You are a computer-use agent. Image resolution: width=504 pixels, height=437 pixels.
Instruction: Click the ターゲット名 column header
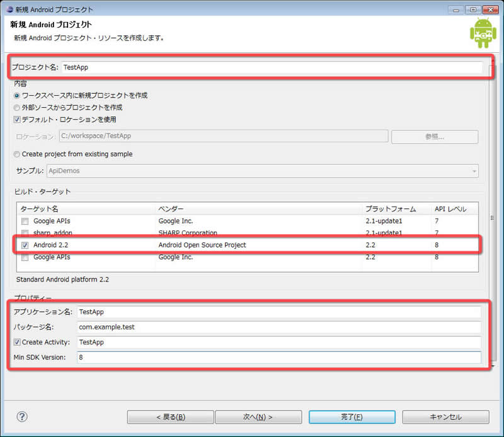pyautogui.click(x=86, y=209)
